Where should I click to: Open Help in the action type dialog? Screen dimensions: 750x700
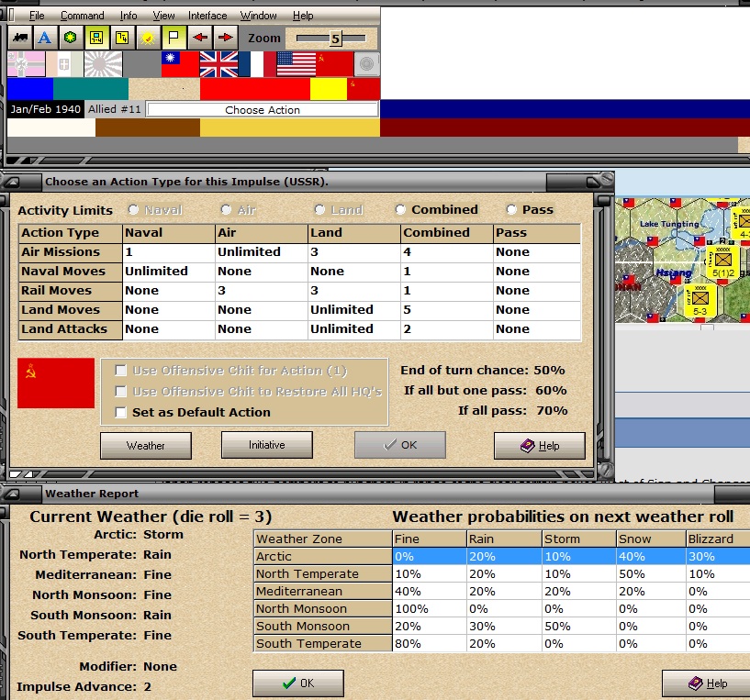pyautogui.click(x=540, y=446)
